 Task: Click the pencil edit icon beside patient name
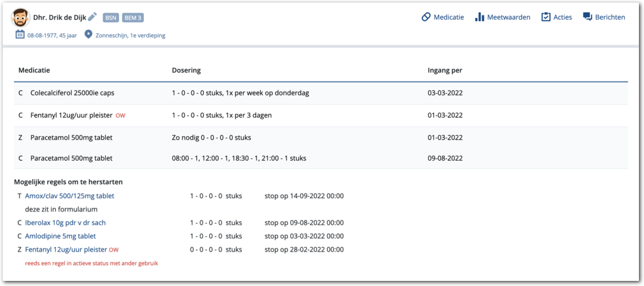click(92, 17)
